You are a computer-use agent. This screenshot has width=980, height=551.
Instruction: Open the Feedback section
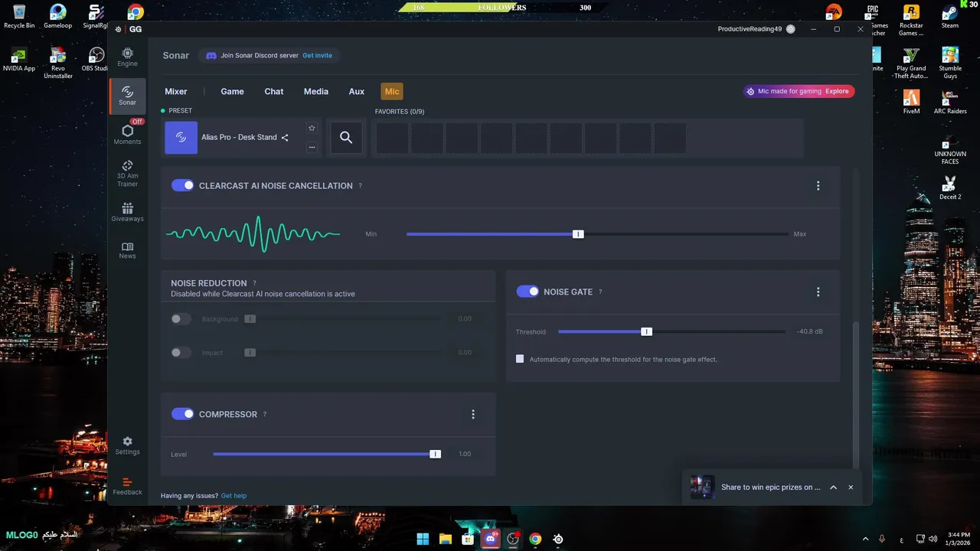click(127, 486)
